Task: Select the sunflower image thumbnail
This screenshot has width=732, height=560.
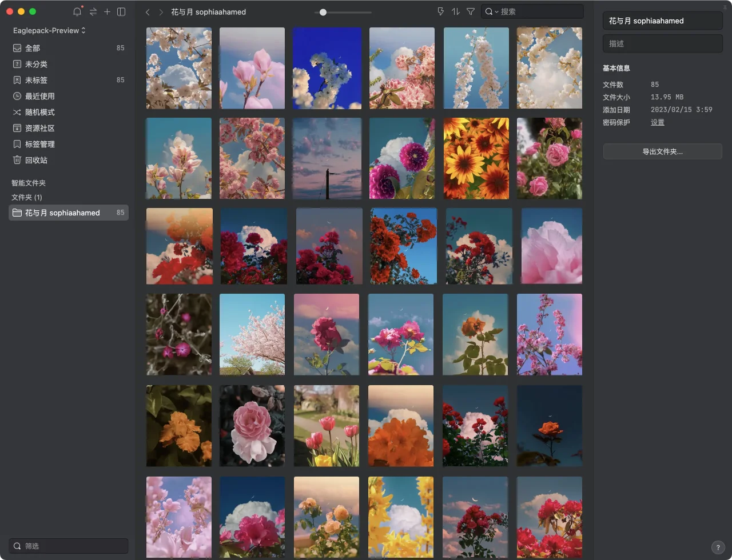Action: (476, 158)
